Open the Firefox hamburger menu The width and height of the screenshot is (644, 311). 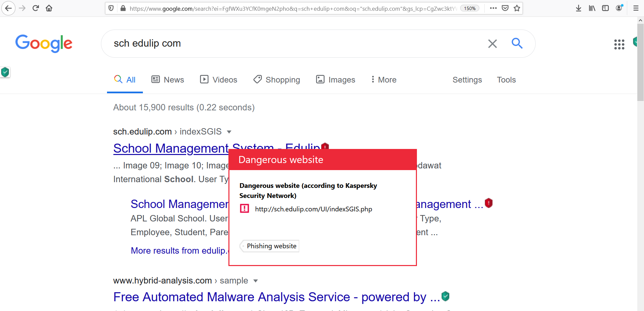pyautogui.click(x=636, y=8)
